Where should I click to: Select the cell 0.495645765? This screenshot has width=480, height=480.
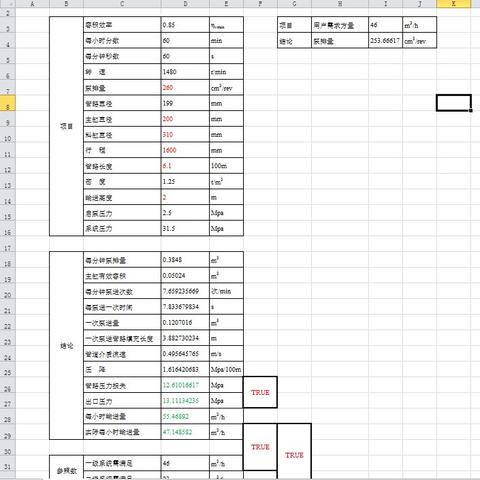185,354
